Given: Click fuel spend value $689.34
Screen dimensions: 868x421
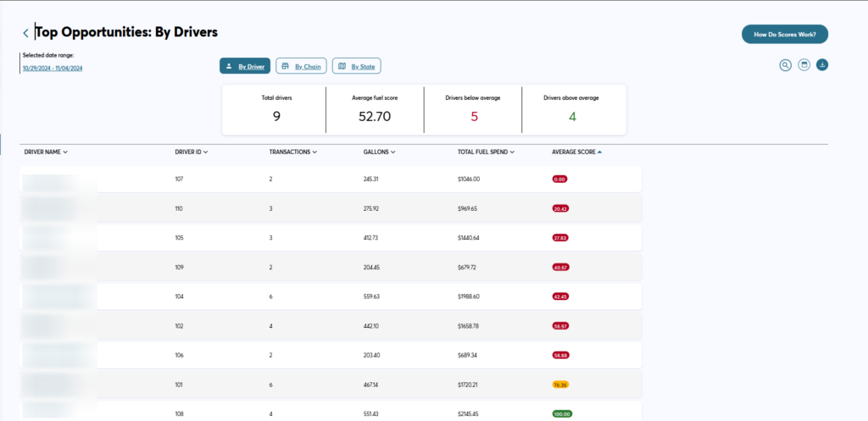Looking at the screenshot, I should [x=467, y=355].
